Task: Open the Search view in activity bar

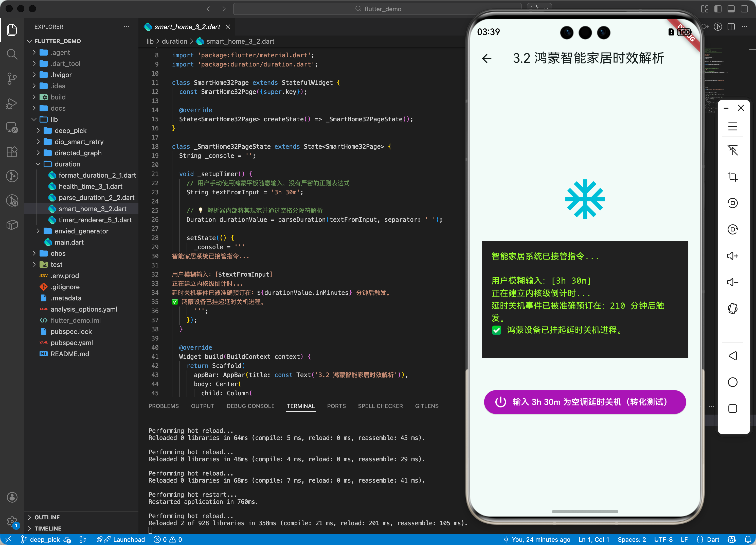Action: [x=12, y=54]
